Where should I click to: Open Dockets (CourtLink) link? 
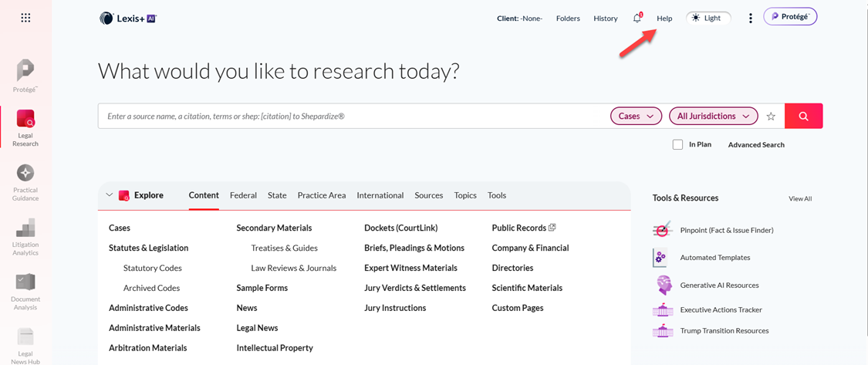400,228
